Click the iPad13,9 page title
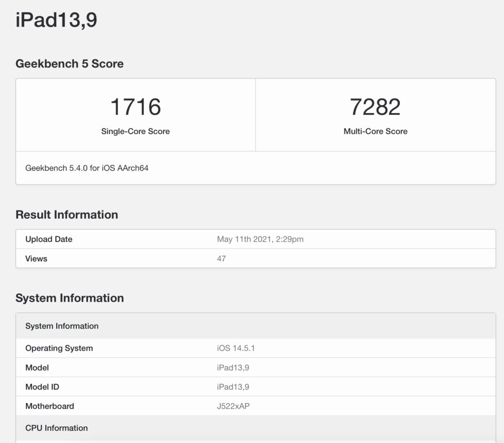 [x=56, y=20]
